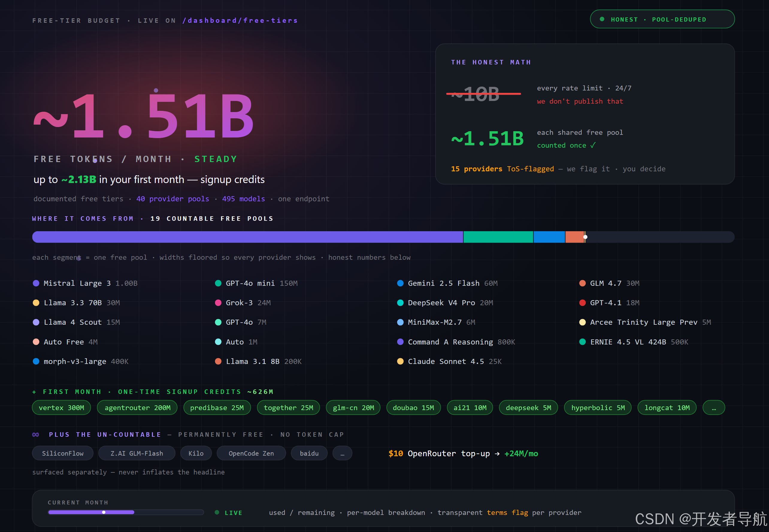Click the infinity icon beside PLUS THE UN-COUNTABLE
769x532 pixels.
tap(36, 435)
